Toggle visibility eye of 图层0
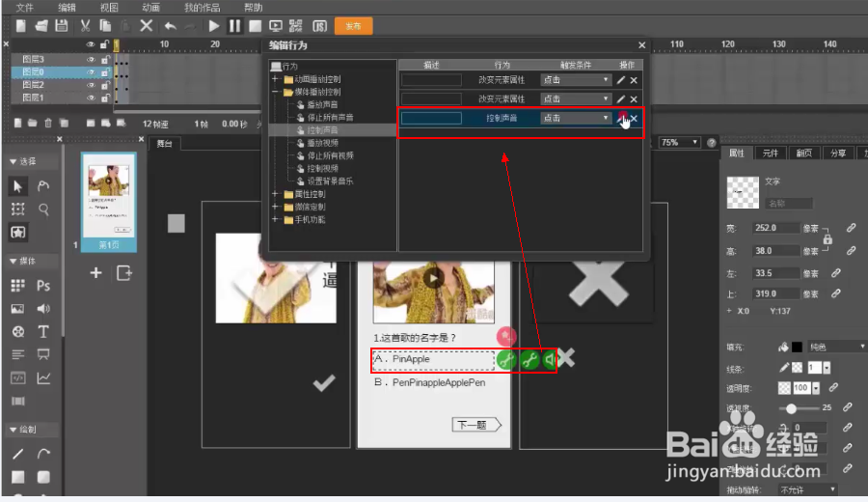 (91, 72)
